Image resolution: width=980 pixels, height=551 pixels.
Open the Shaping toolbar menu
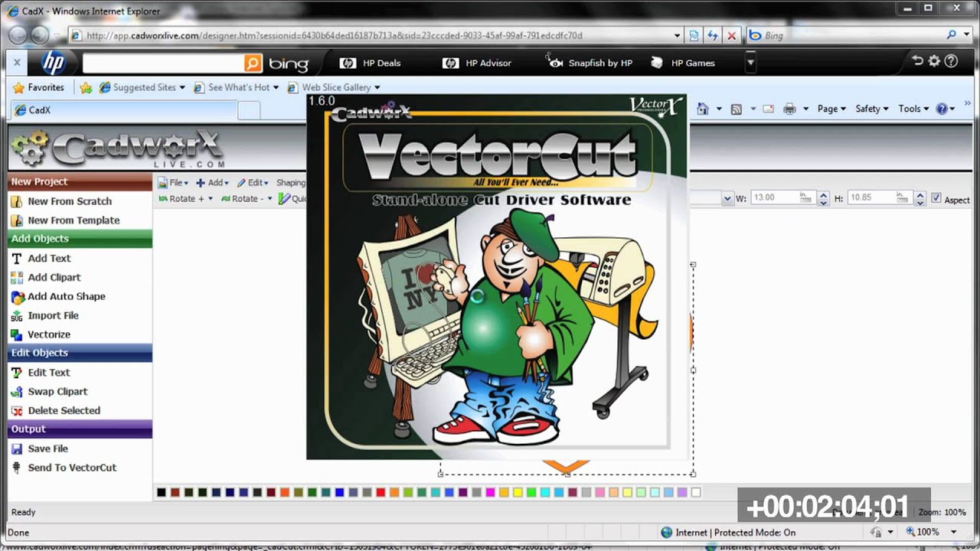coord(291,183)
